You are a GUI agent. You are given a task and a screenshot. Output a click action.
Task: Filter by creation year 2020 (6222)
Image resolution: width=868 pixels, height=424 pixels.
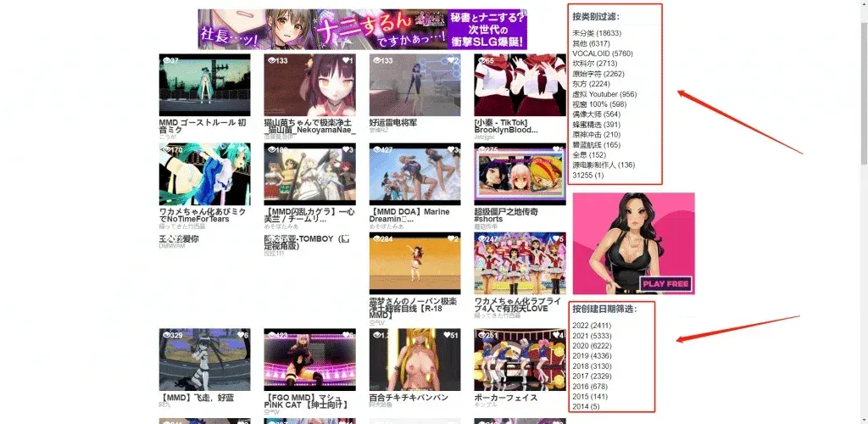point(592,345)
